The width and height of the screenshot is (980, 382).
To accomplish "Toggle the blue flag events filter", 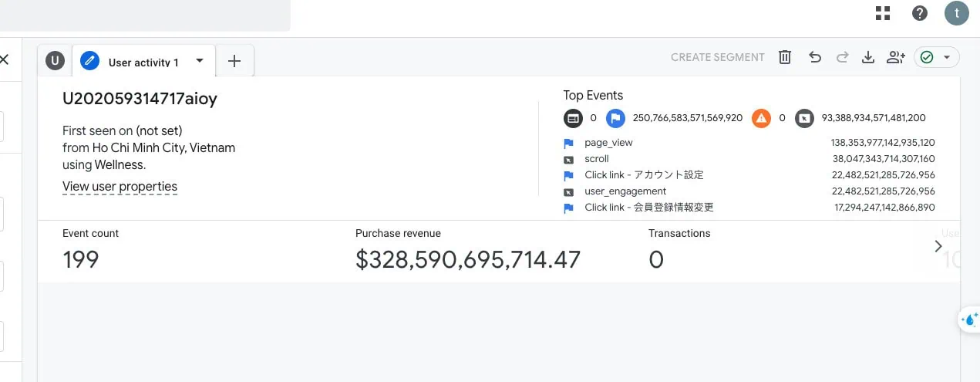I will click(615, 118).
